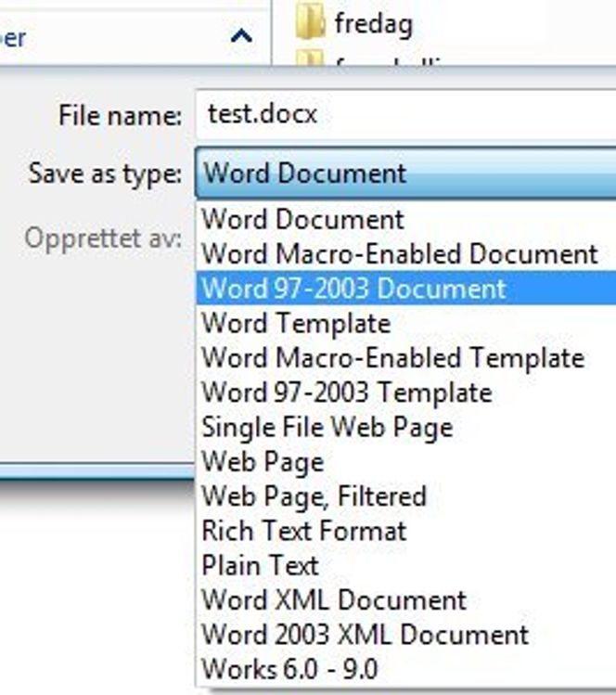
Task: Click the Opprettet av label
Action: coord(103,238)
